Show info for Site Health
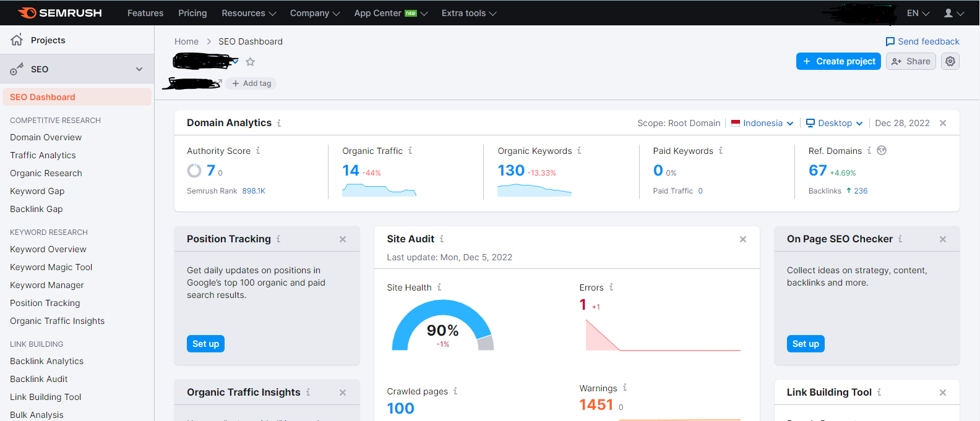Image resolution: width=980 pixels, height=421 pixels. point(439,287)
